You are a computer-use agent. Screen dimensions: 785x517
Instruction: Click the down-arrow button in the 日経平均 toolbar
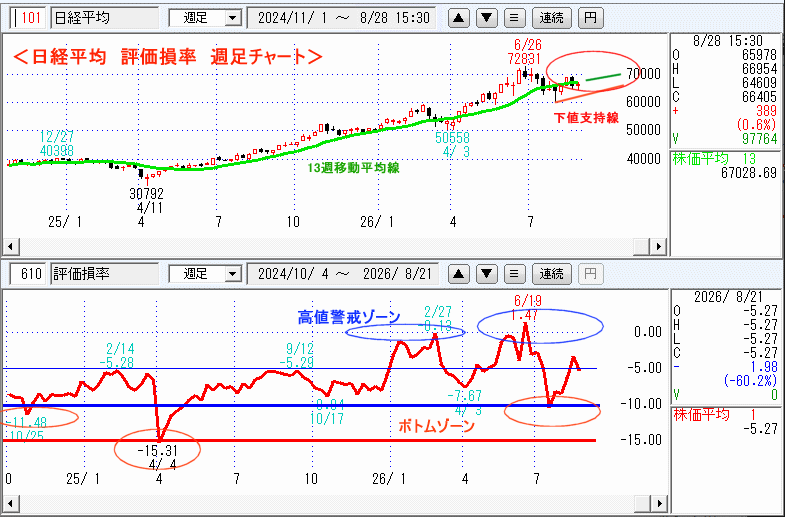pos(486,19)
